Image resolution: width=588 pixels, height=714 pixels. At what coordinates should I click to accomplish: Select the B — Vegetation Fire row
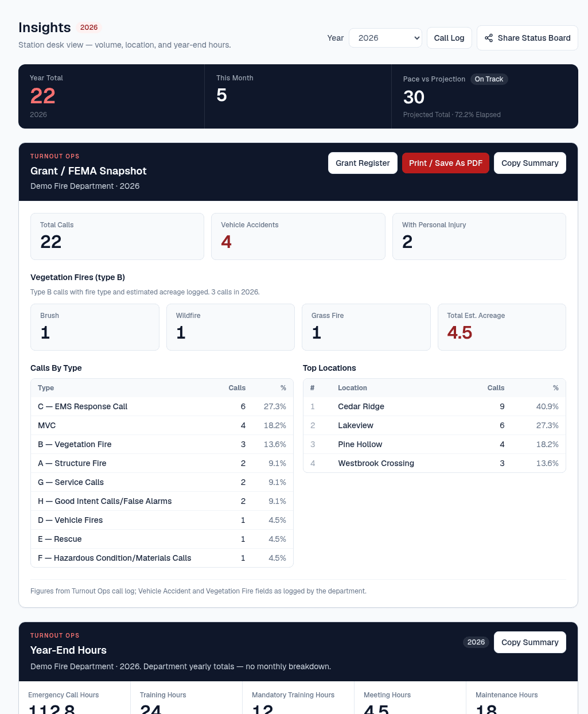[162, 444]
